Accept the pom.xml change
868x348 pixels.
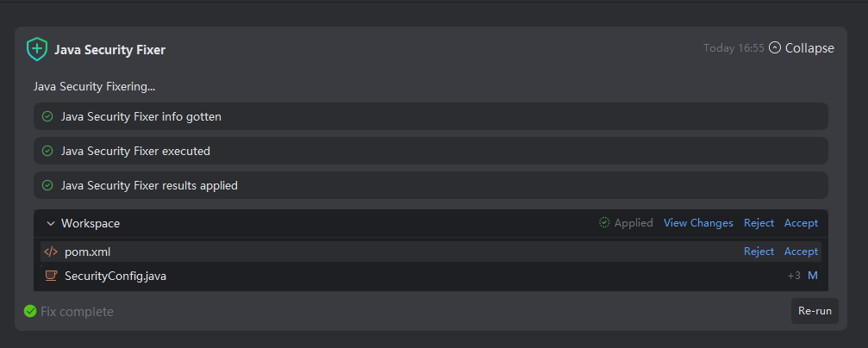pos(801,252)
